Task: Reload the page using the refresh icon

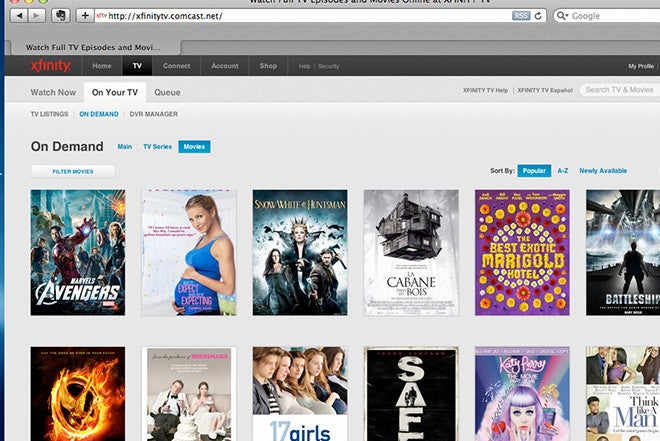Action: 538,16
